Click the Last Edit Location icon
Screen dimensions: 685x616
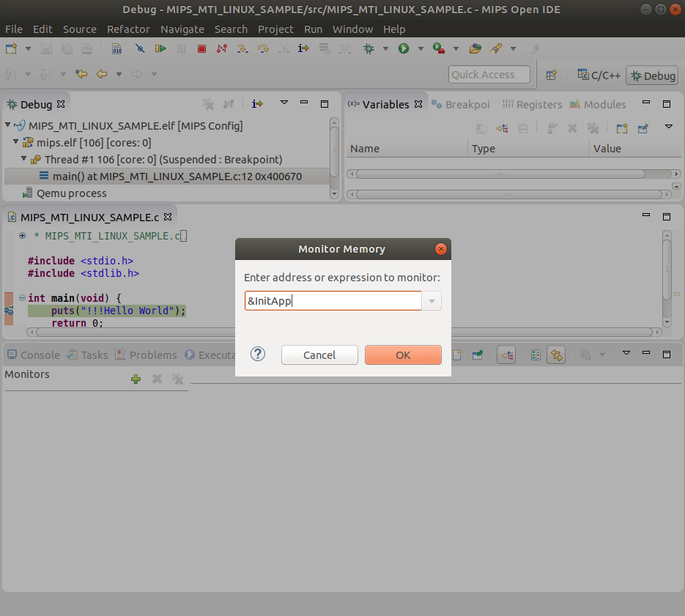[81, 74]
